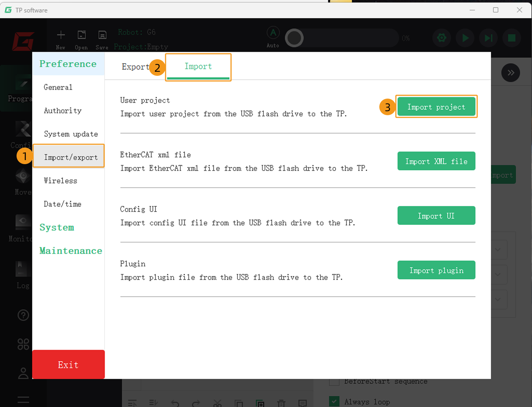
Task: Click the user account icon in sidebar
Action: tap(23, 373)
